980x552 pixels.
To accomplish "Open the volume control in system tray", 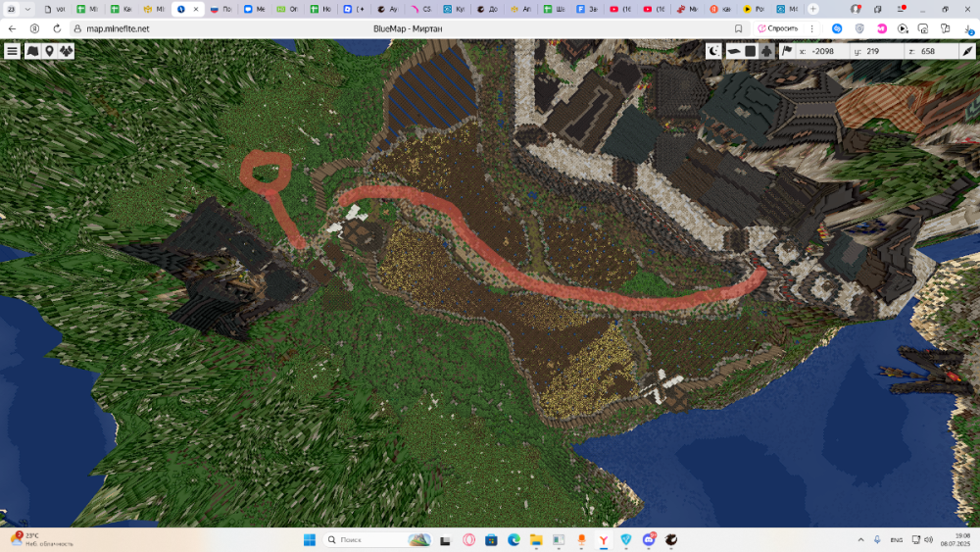I will (929, 540).
